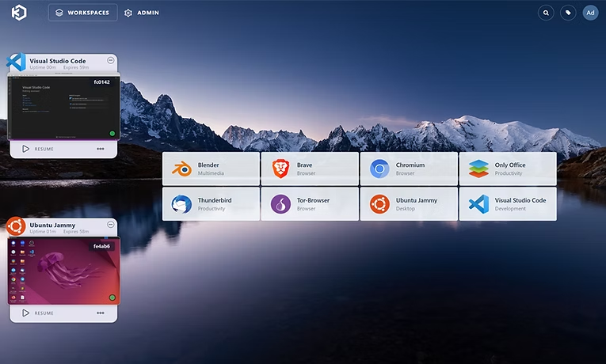Launch the Only Office workspace
The width and height of the screenshot is (606, 364).
click(x=508, y=169)
